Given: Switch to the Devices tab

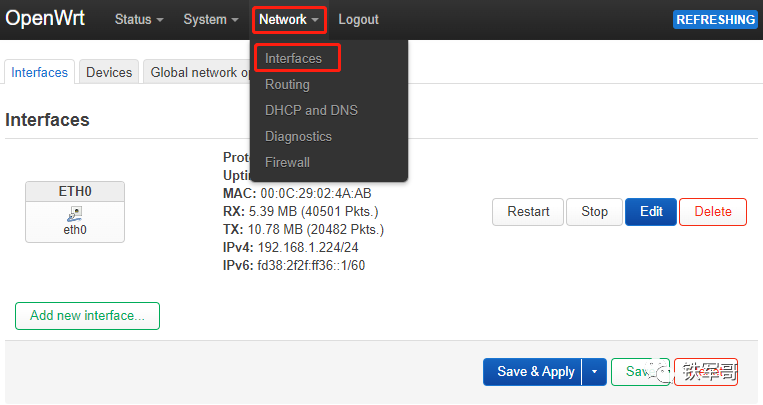Looking at the screenshot, I should 109,72.
